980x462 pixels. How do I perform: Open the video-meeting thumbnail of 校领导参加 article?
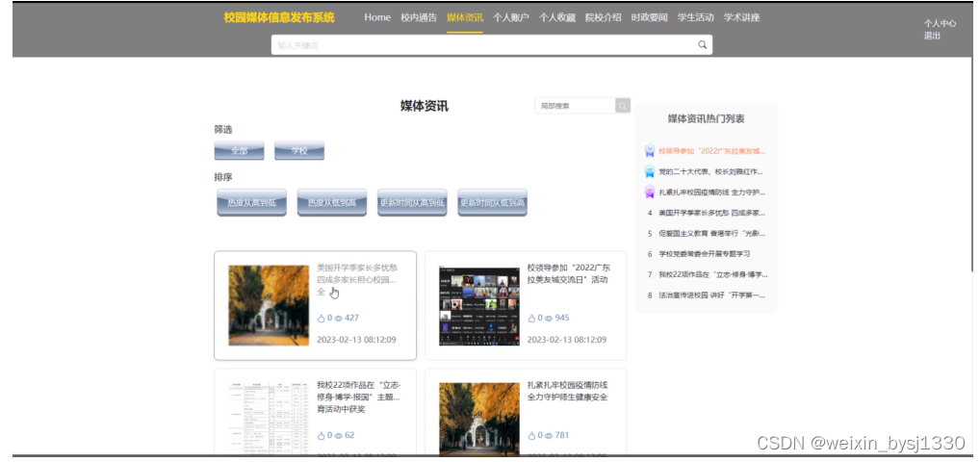(x=479, y=306)
